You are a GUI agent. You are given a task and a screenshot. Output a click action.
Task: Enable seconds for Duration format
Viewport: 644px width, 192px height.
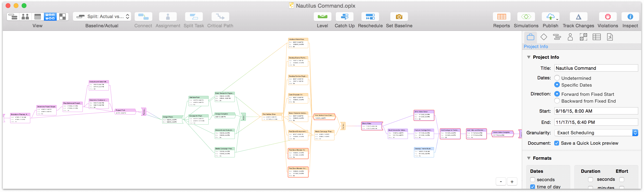click(x=591, y=180)
